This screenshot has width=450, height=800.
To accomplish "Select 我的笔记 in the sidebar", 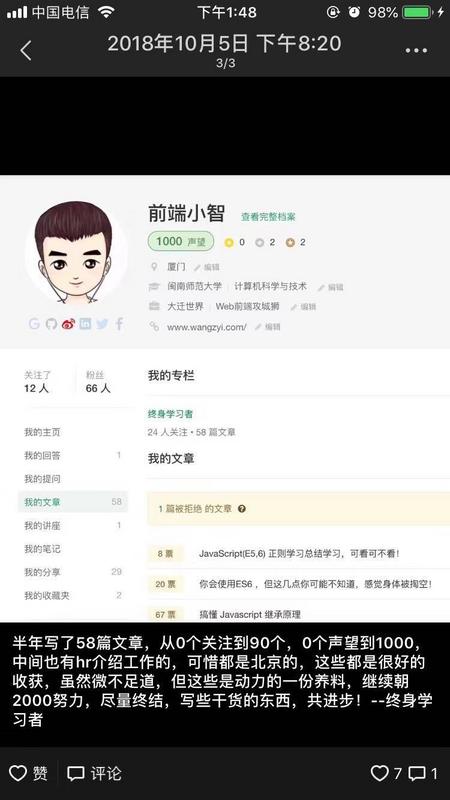I will (42, 549).
